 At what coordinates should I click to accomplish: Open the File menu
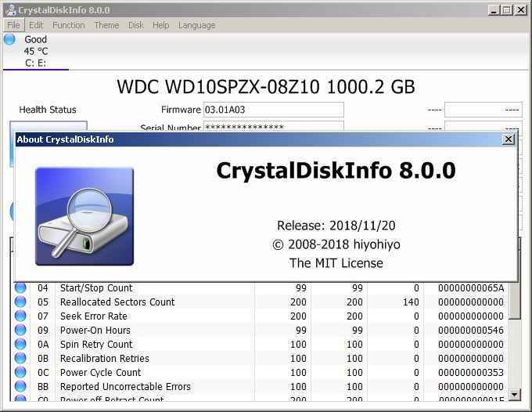tap(13, 25)
